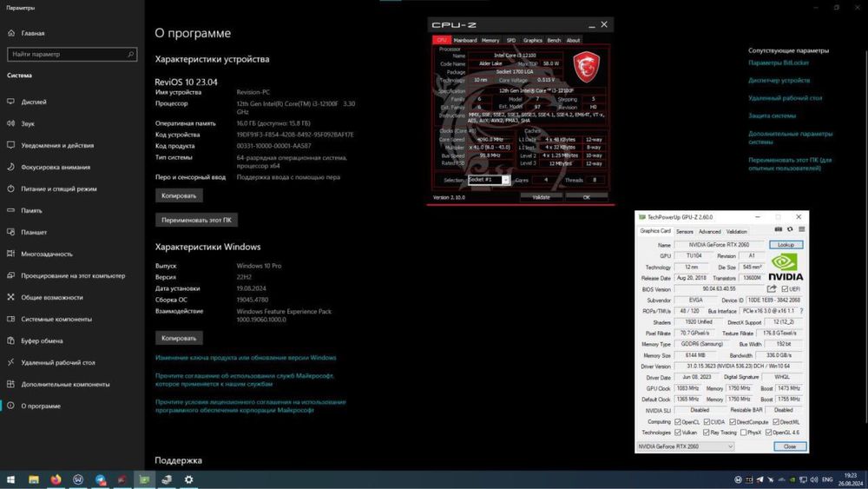Open the NVIDIA GeForce RTX 2060 GPU selector dropdown
The width and height of the screenshot is (868, 489).
[685, 446]
